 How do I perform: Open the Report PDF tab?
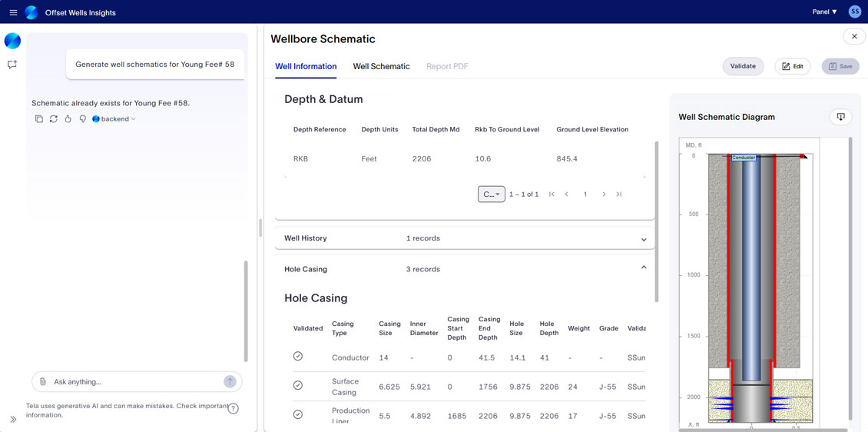click(447, 66)
